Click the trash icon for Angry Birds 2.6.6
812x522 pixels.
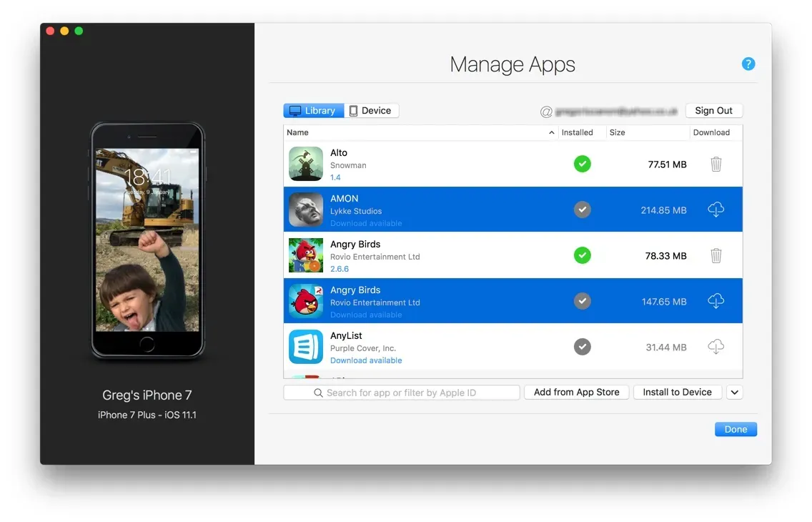click(x=716, y=255)
